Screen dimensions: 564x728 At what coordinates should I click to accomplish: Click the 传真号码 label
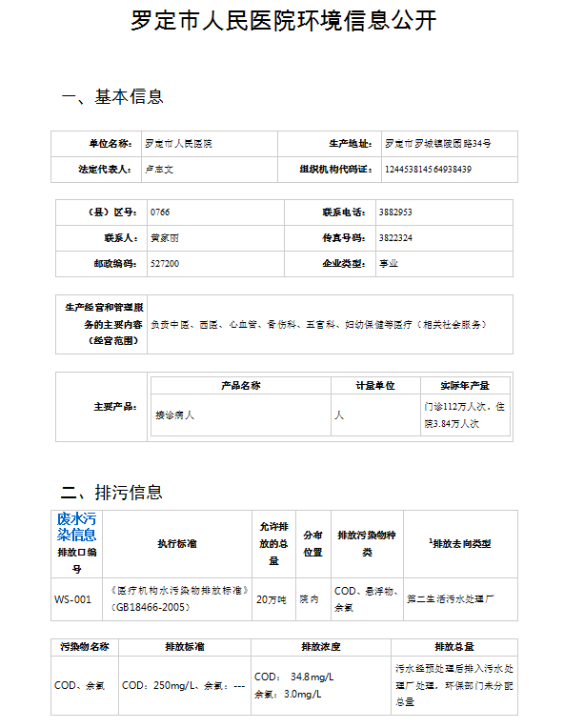point(344,238)
